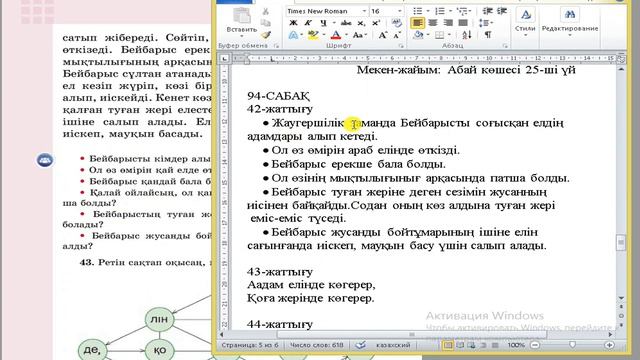Apply subscript formatting (x₂)
Viewport: 640px width, 360px height.
(x=361, y=23)
